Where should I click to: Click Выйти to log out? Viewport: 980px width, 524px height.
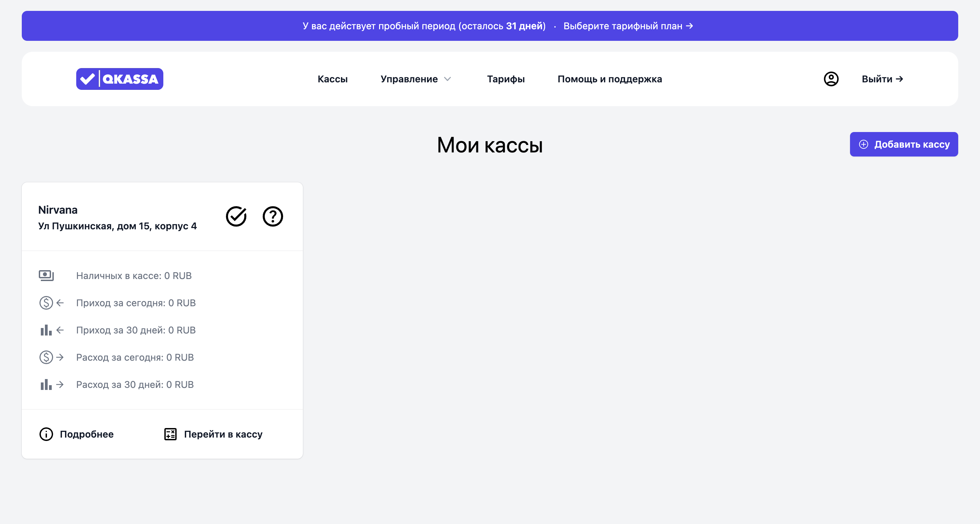coord(882,79)
